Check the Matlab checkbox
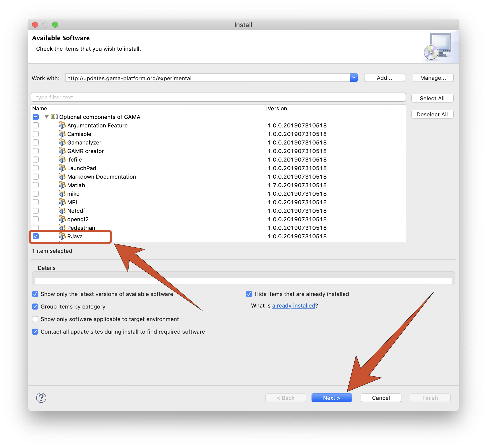The image size is (487, 448). (36, 185)
